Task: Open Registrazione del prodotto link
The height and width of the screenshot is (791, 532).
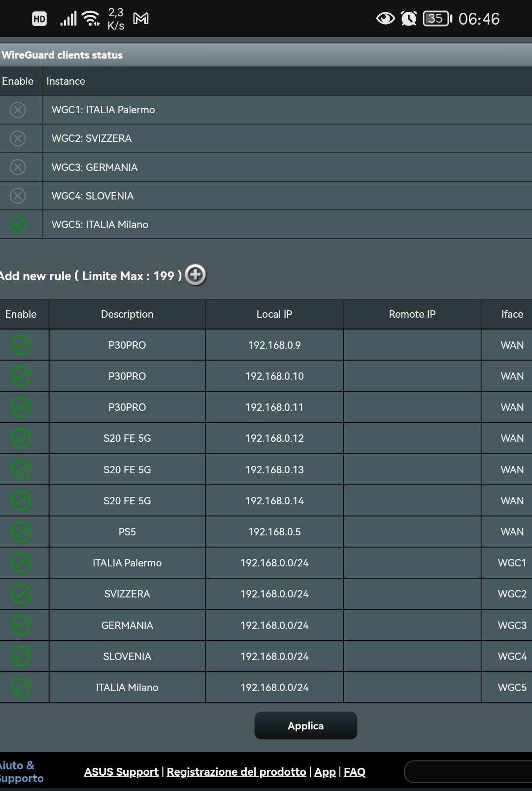Action: coord(236,772)
